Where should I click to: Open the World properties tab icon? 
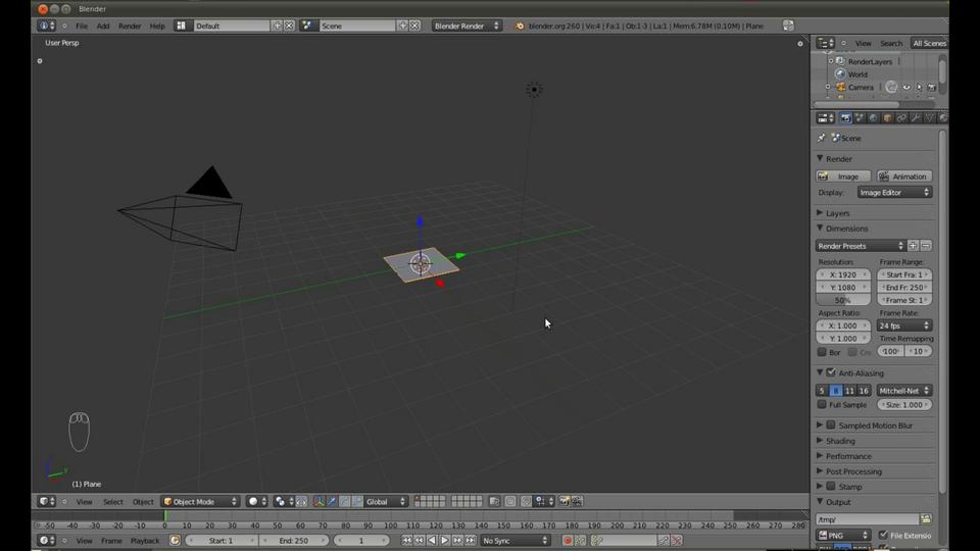(x=873, y=118)
